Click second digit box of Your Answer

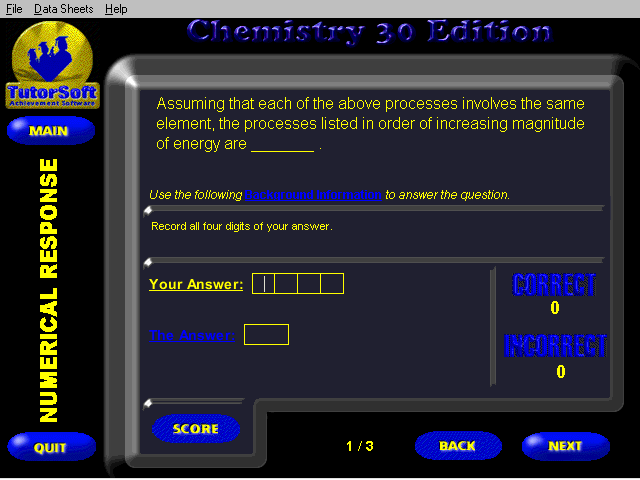[x=286, y=284]
